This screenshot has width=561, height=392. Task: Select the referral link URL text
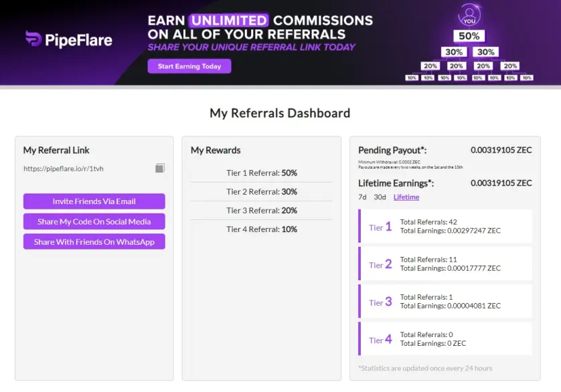(x=64, y=169)
